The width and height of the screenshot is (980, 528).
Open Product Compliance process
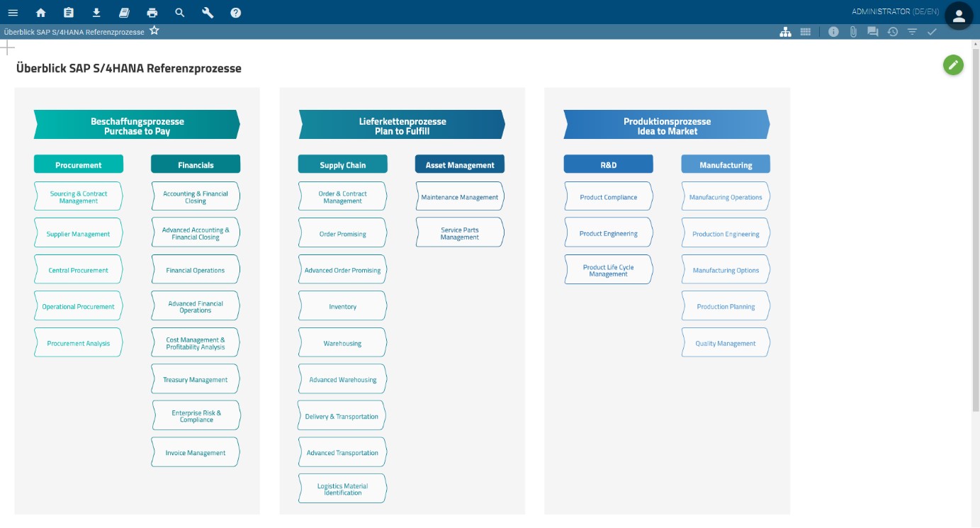pyautogui.click(x=609, y=196)
